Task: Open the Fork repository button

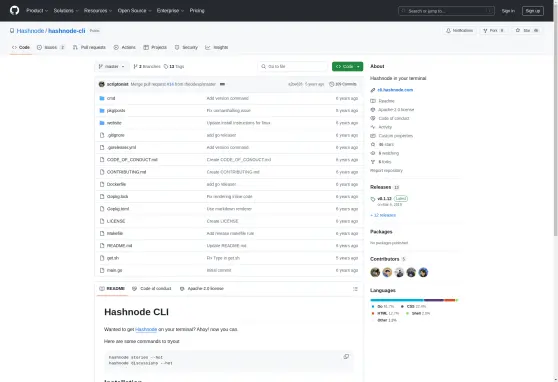Action: (493, 31)
